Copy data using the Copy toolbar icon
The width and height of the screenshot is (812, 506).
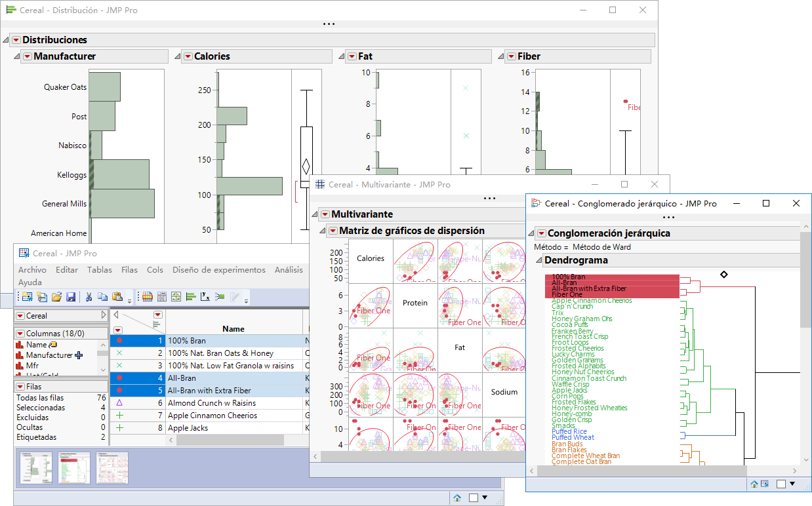(x=103, y=296)
